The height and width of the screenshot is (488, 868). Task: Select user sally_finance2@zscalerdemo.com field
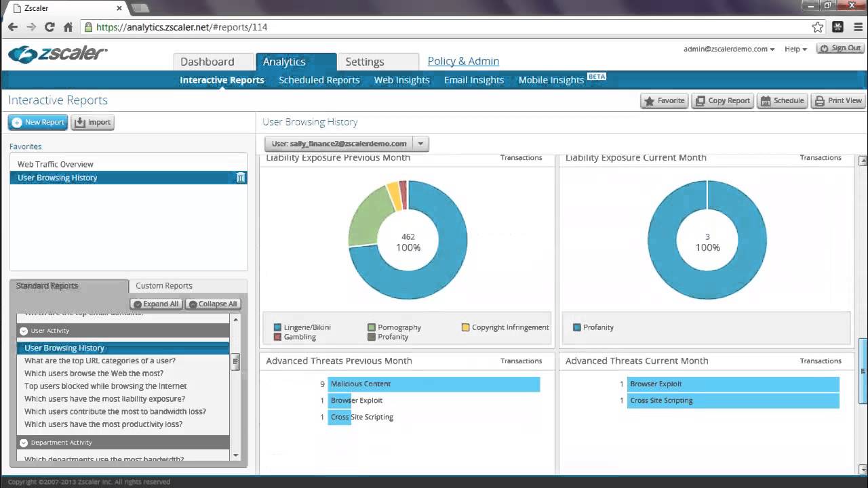click(x=338, y=144)
